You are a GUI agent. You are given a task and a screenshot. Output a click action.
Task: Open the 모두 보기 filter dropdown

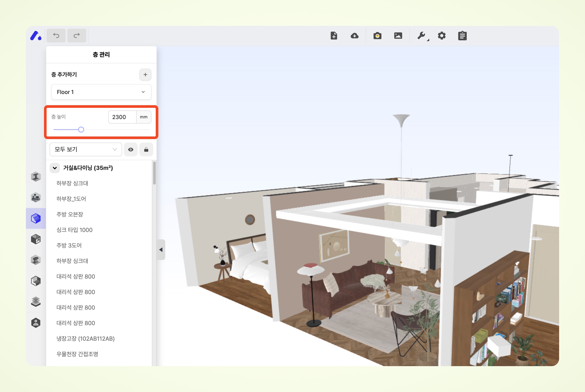[86, 149]
